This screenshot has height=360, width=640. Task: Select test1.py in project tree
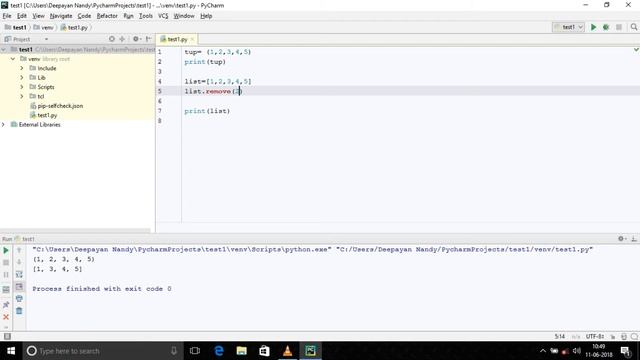click(x=44, y=115)
